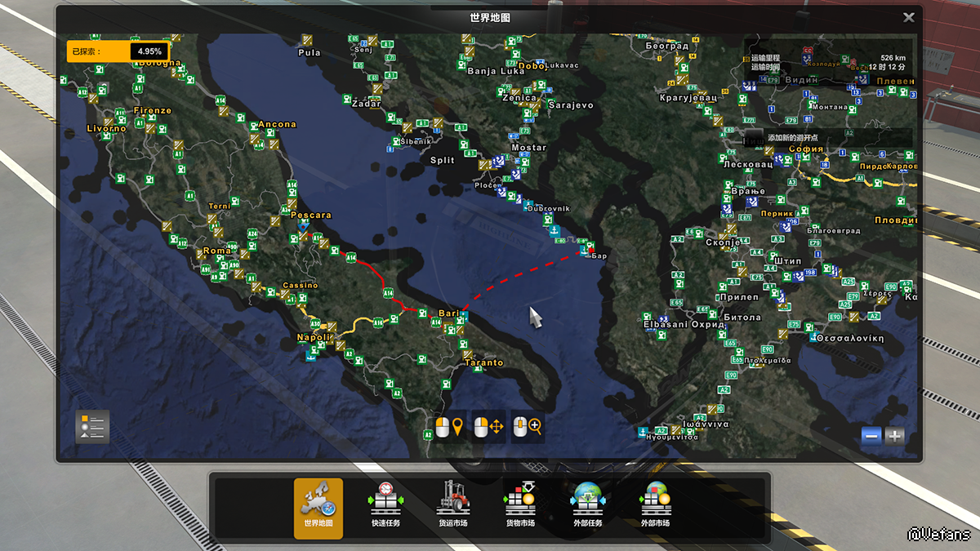Close the world map window
980x551 pixels.
click(x=908, y=17)
